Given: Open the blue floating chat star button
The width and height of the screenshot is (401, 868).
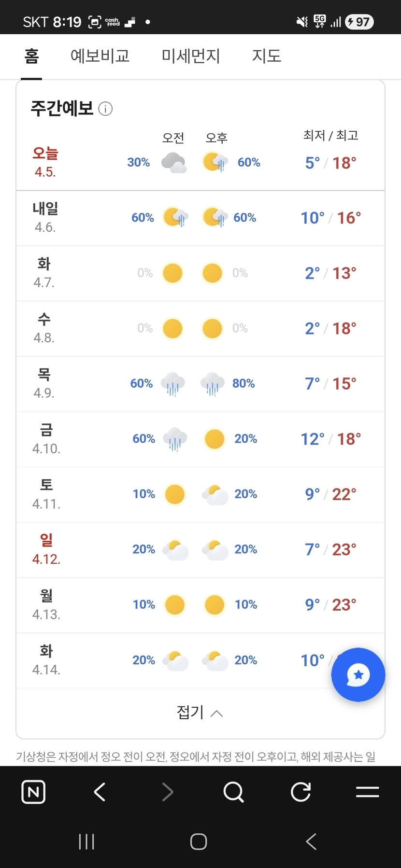Looking at the screenshot, I should [358, 674].
